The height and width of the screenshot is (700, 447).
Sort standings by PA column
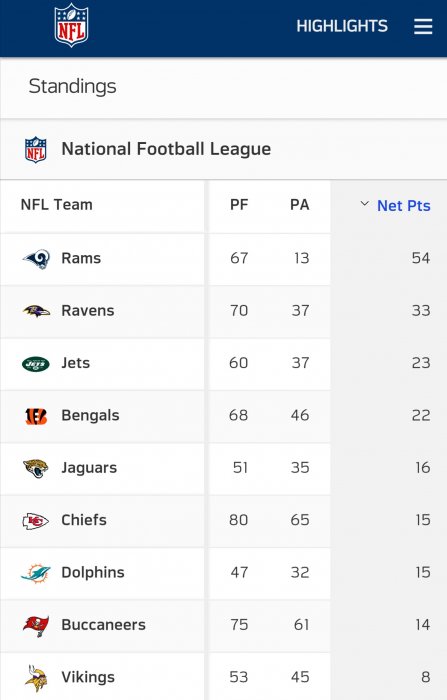(x=299, y=204)
